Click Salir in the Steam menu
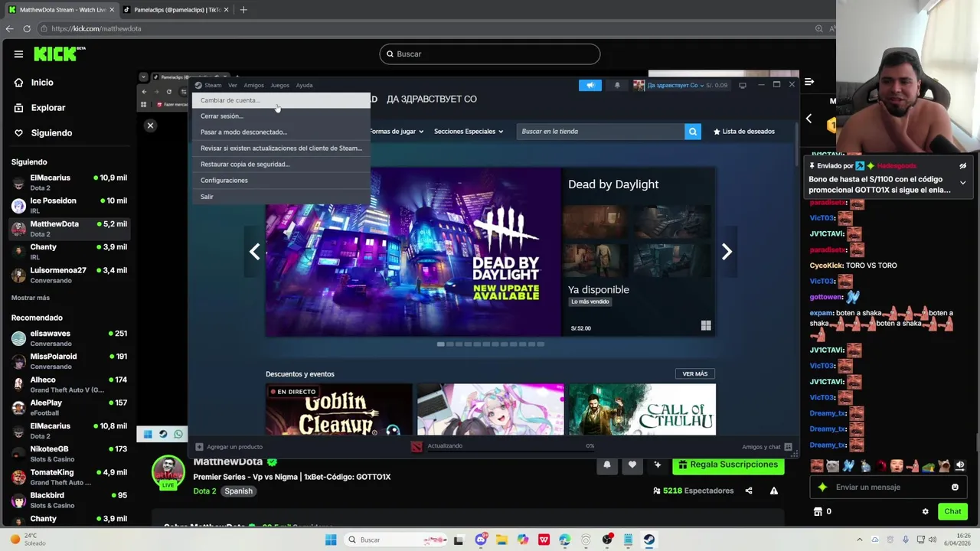980x551 pixels. (x=280, y=197)
